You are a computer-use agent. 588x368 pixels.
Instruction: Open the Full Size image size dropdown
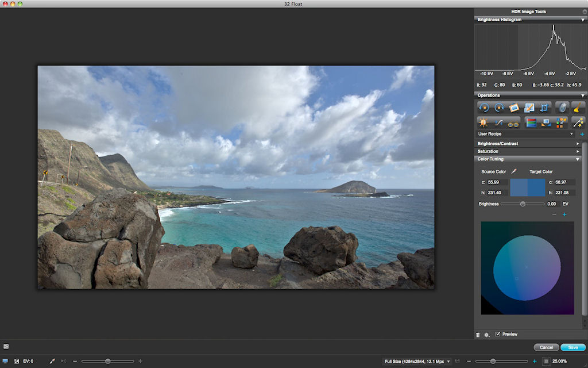tap(417, 361)
